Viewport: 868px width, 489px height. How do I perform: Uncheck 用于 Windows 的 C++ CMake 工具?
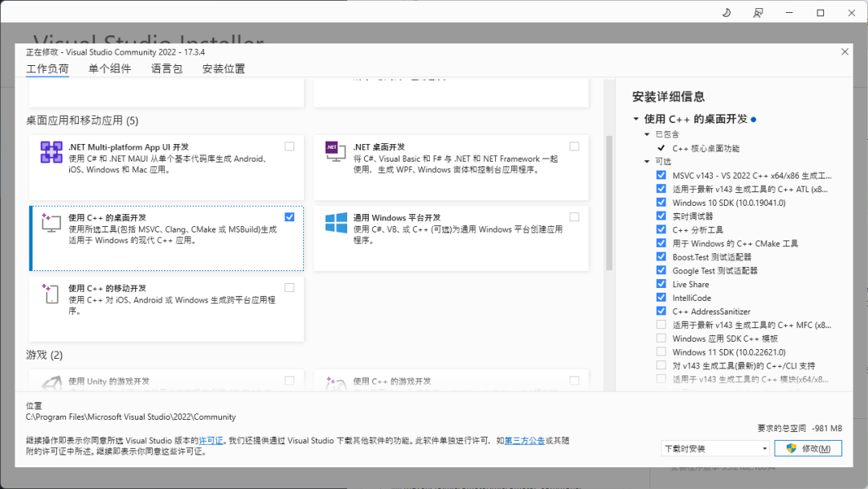click(x=661, y=243)
